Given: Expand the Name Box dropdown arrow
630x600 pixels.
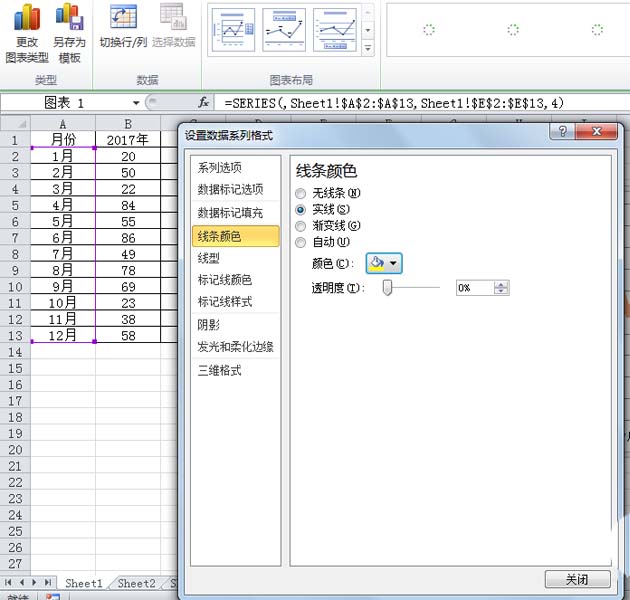Looking at the screenshot, I should 136,103.
